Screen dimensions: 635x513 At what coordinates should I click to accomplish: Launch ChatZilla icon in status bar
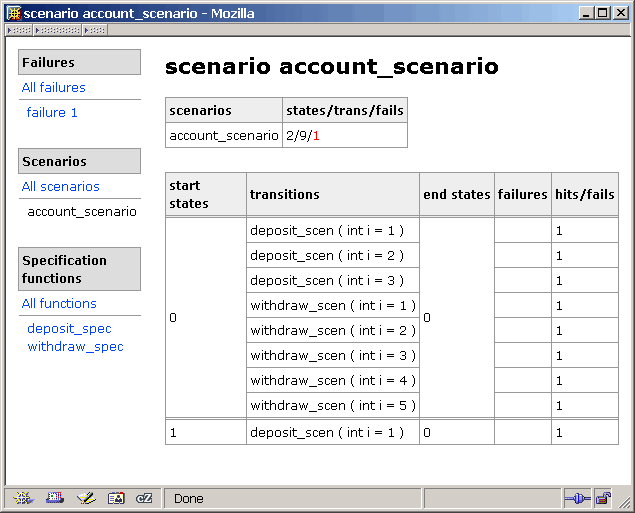tap(144, 498)
